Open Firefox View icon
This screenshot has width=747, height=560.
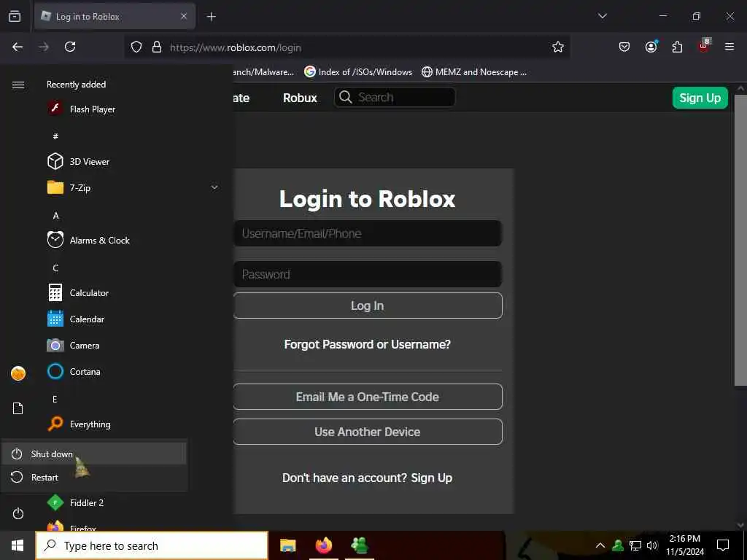[x=15, y=16]
